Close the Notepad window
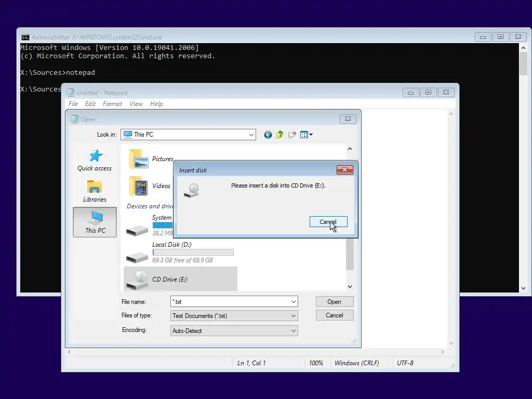 (x=446, y=92)
